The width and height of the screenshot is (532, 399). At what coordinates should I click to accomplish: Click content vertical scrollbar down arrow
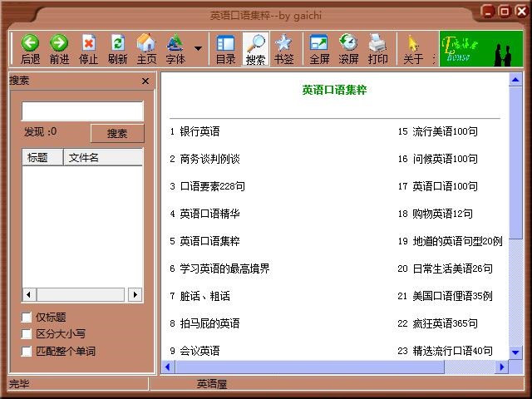point(515,352)
